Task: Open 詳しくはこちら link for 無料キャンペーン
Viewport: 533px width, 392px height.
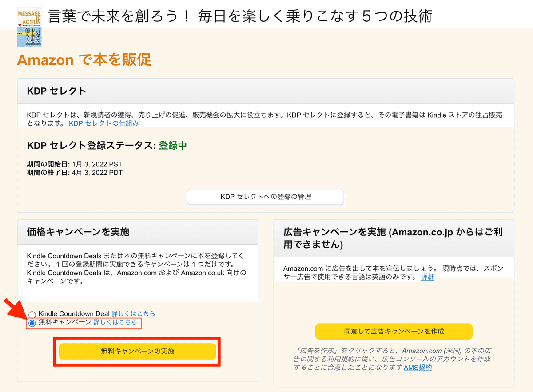Action: 115,322
